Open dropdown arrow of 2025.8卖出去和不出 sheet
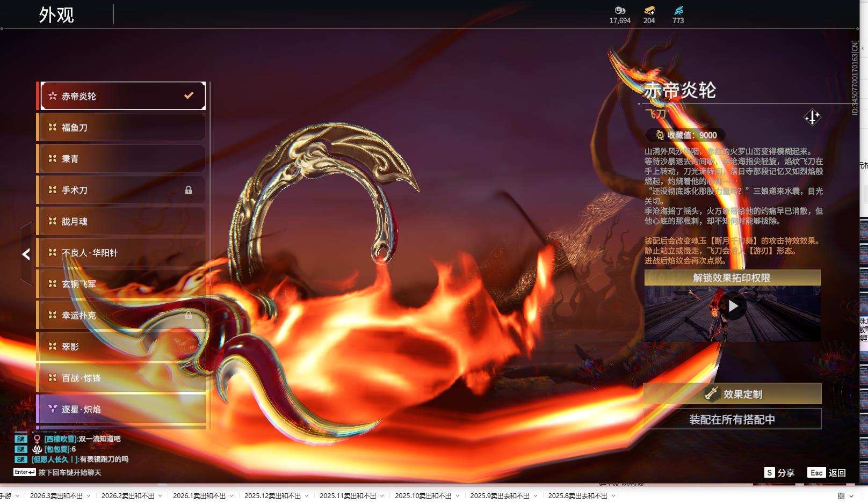Image resolution: width=868 pixels, height=504 pixels. coord(613,496)
